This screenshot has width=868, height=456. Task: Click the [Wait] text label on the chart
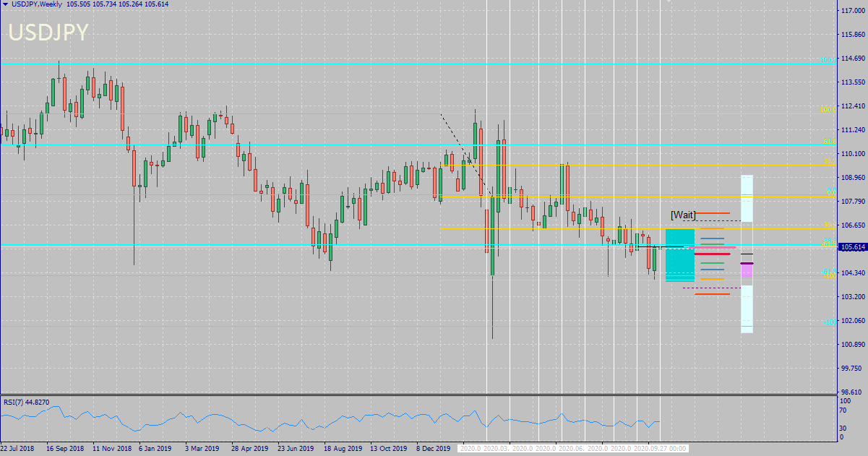coord(682,214)
